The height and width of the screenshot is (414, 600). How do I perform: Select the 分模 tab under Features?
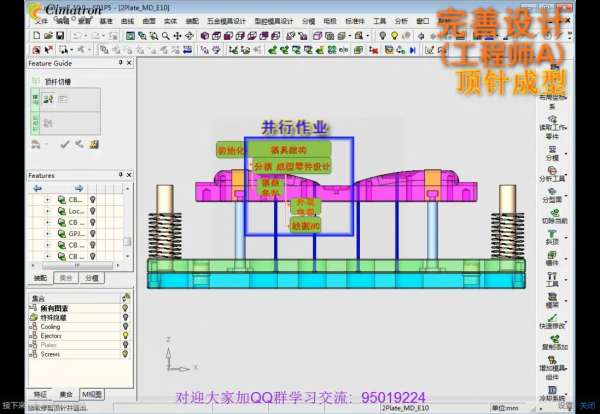tap(91, 278)
